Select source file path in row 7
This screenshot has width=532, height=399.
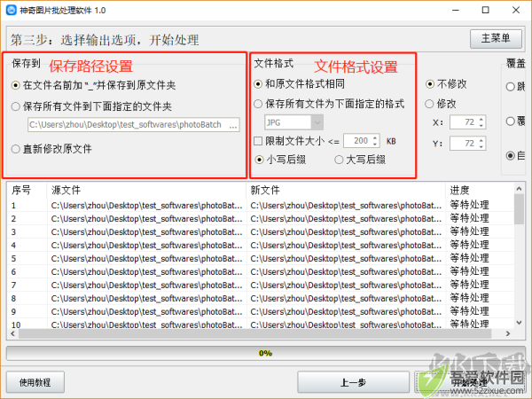pyautogui.click(x=146, y=285)
